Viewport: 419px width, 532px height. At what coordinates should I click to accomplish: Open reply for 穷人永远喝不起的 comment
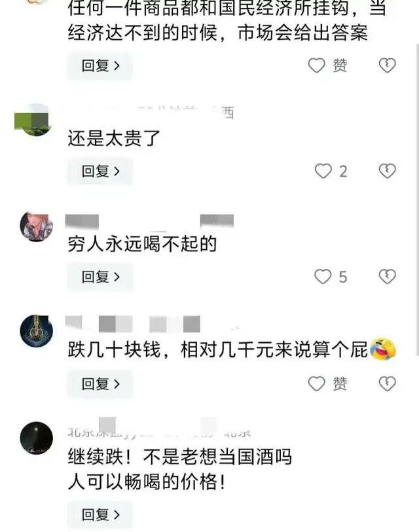click(100, 277)
